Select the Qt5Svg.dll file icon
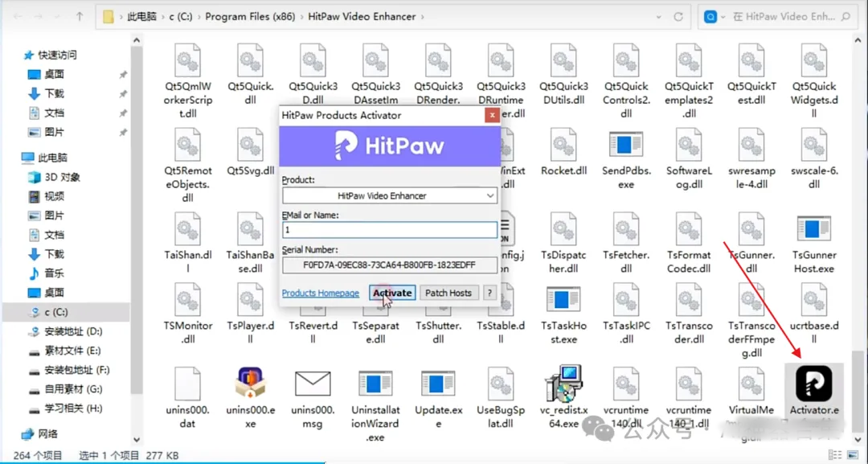868x464 pixels. click(250, 145)
